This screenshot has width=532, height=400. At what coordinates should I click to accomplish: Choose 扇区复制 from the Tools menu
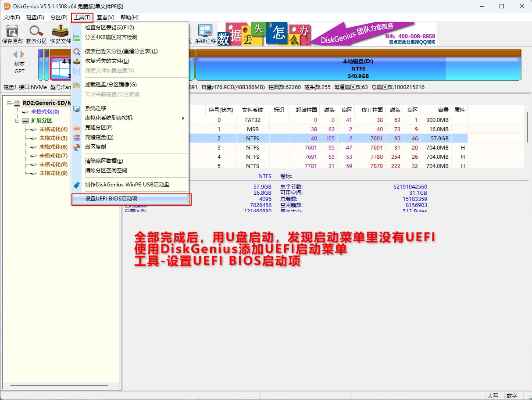95,147
